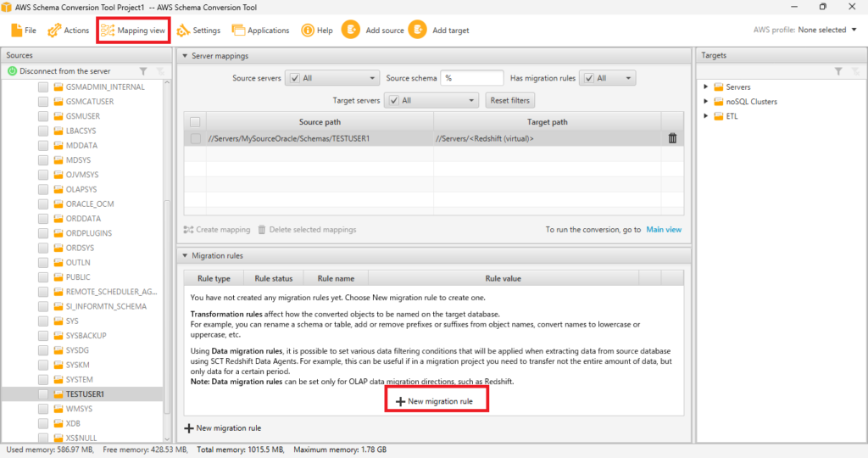Viewport: 868px width, 458px height.
Task: Click the Source schema input field
Action: (472, 78)
